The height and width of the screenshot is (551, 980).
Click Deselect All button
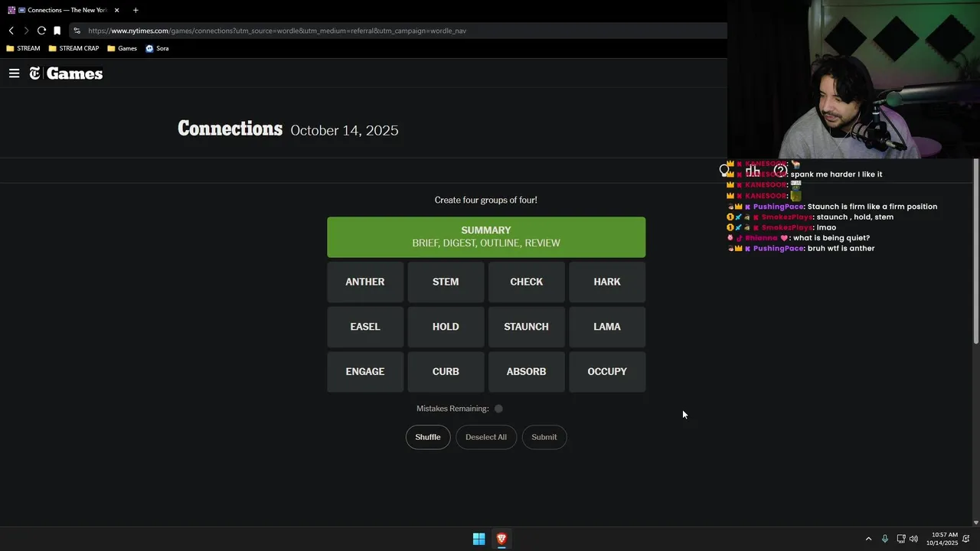click(x=486, y=437)
